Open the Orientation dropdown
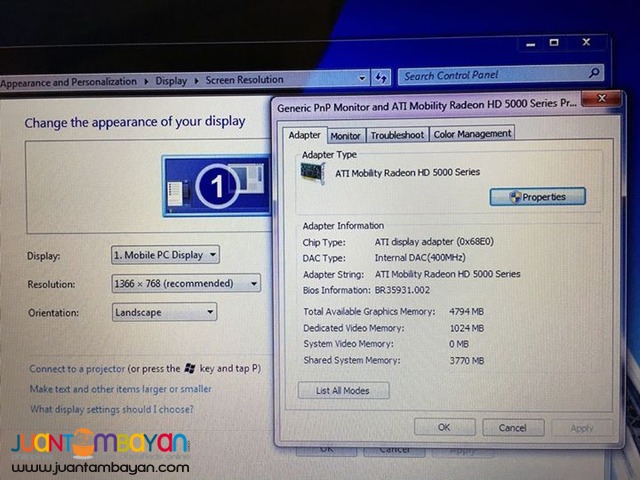Viewport: 640px width, 480px height. click(164, 312)
